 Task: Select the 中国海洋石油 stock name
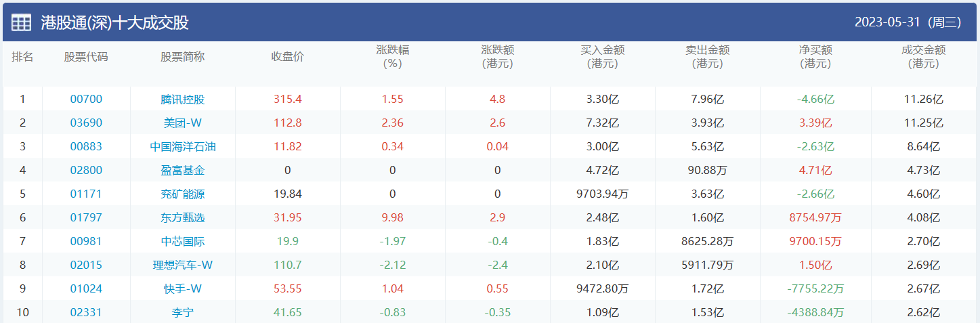click(183, 146)
